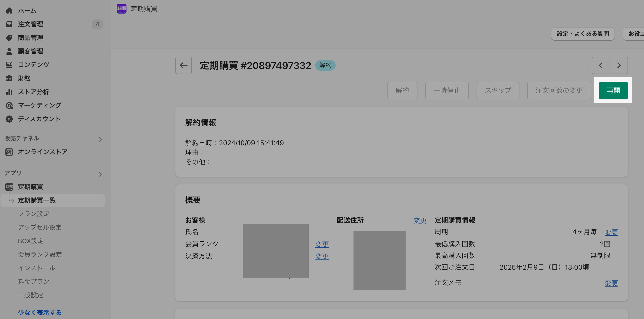
Task: Expand the アプリ section chevron
Action: 100,174
